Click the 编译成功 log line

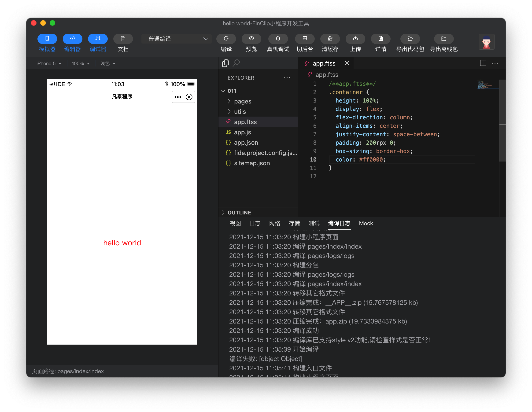coord(274,331)
